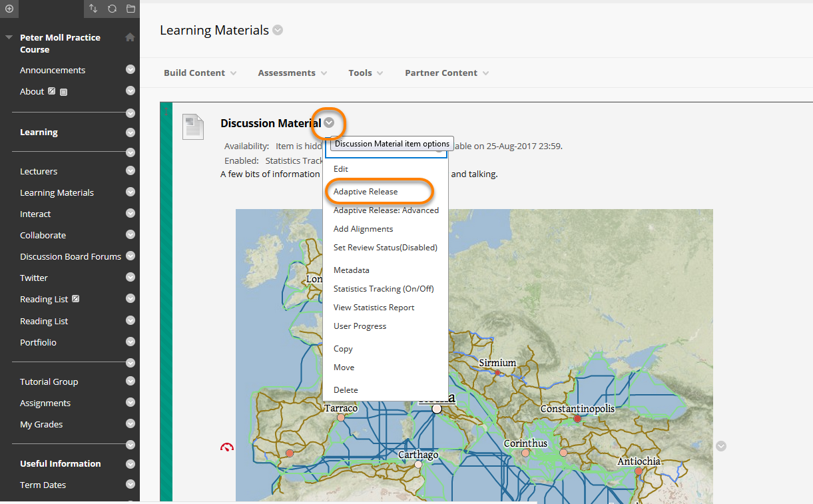Open Tutorial Group link

(49, 381)
